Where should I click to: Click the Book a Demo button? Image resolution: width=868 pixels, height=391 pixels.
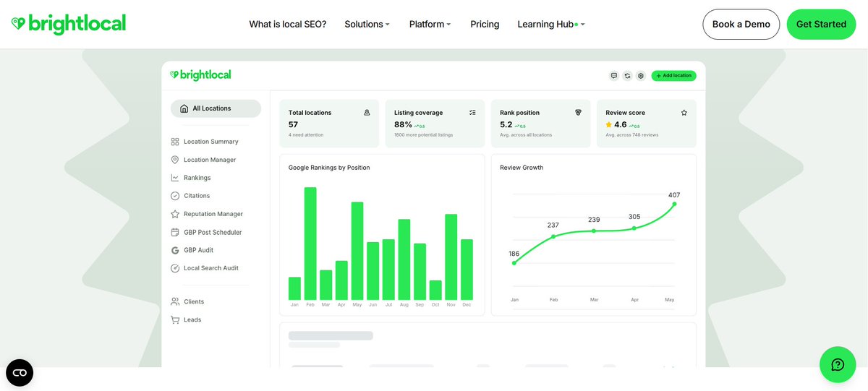click(x=741, y=24)
